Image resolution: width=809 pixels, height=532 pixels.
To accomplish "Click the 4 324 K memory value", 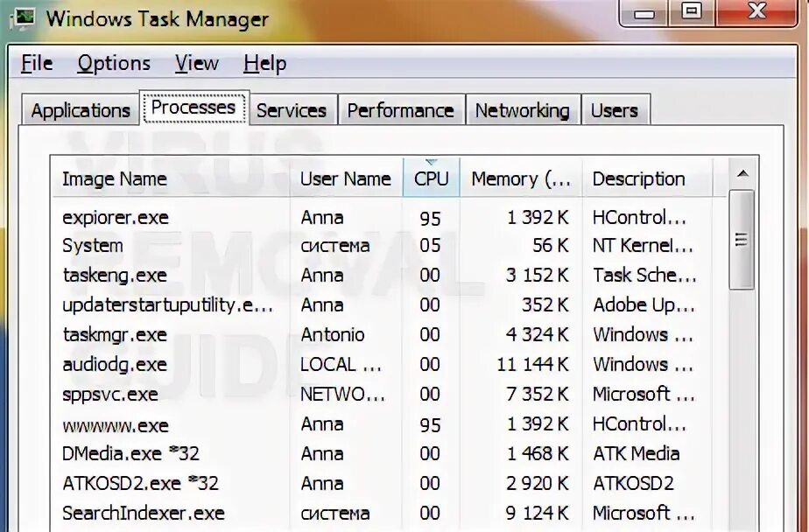I will click(x=537, y=334).
